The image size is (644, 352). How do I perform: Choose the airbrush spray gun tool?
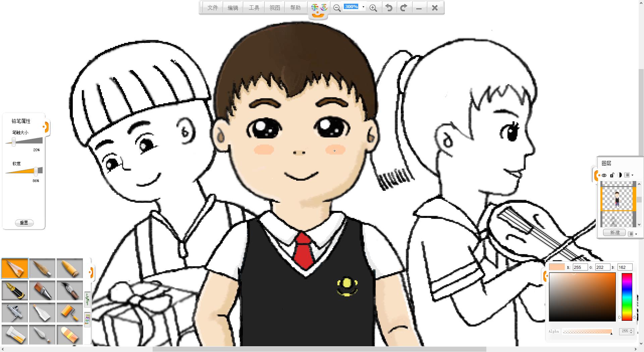[x=15, y=312]
